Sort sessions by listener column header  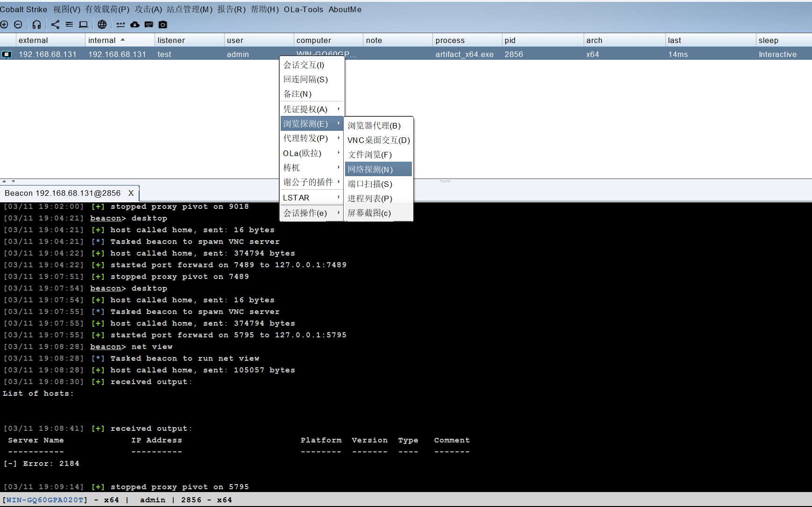click(x=190, y=40)
